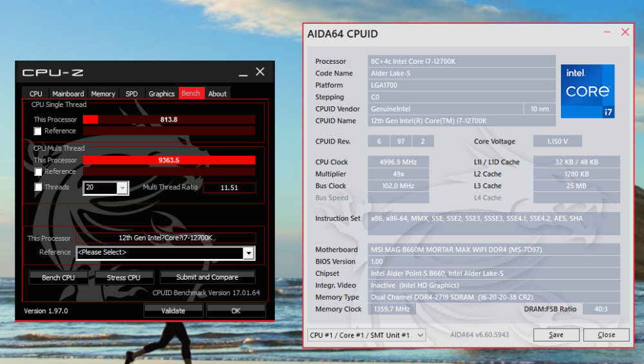The width and height of the screenshot is (644, 364).
Task: Click the 10 nm process value
Action: [x=540, y=109]
